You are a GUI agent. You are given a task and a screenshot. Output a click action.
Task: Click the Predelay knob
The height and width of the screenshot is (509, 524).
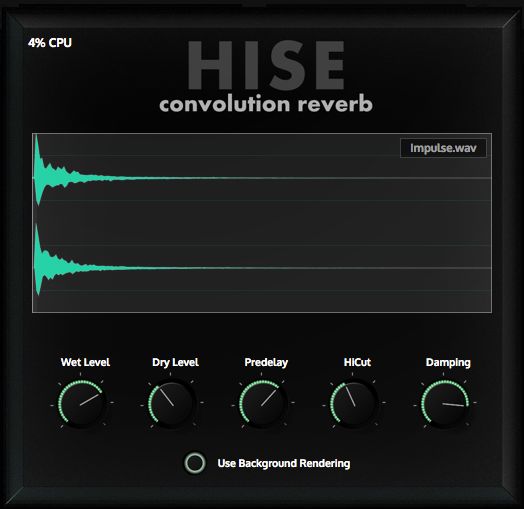coord(263,404)
